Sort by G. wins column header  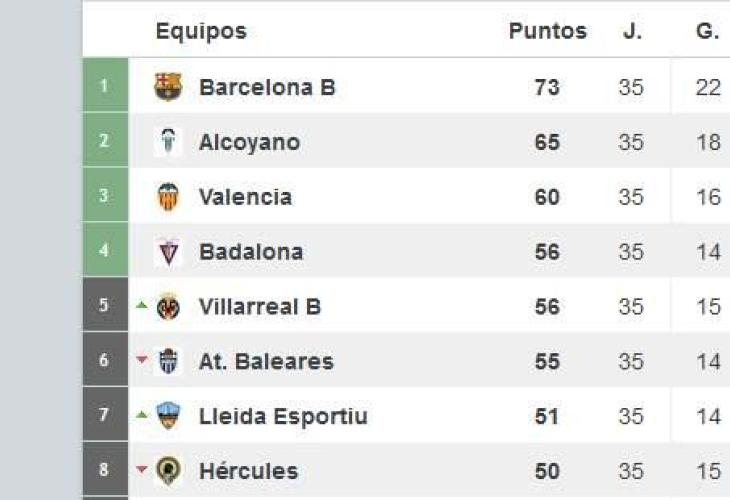pos(707,31)
